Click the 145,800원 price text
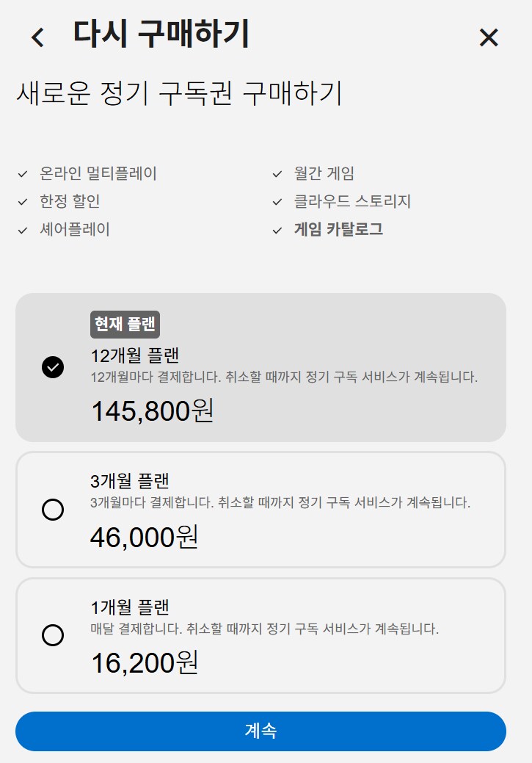Image resolution: width=532 pixels, height=763 pixels. [x=153, y=411]
